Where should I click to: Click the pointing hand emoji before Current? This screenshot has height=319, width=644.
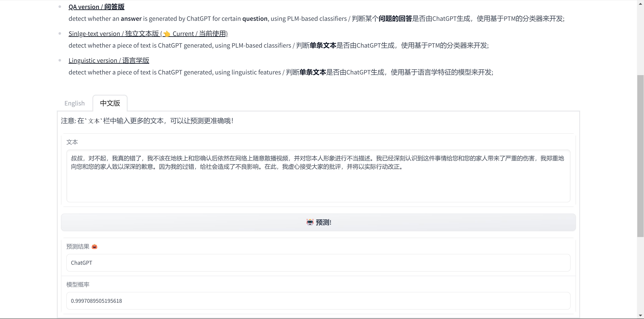pos(167,34)
